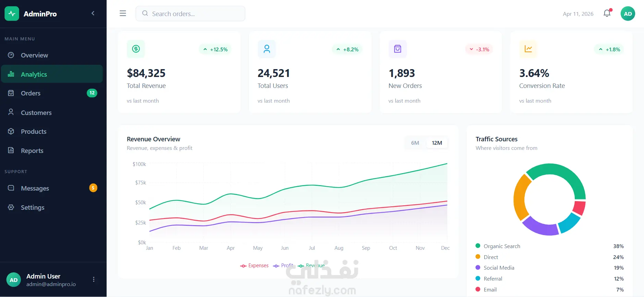
Task: Click the Conversion Rate chart icon
Action: pyautogui.click(x=528, y=49)
